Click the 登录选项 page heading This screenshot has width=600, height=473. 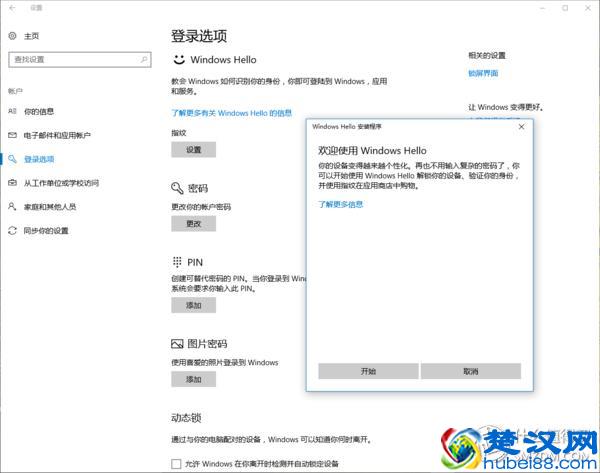pyautogui.click(x=199, y=36)
